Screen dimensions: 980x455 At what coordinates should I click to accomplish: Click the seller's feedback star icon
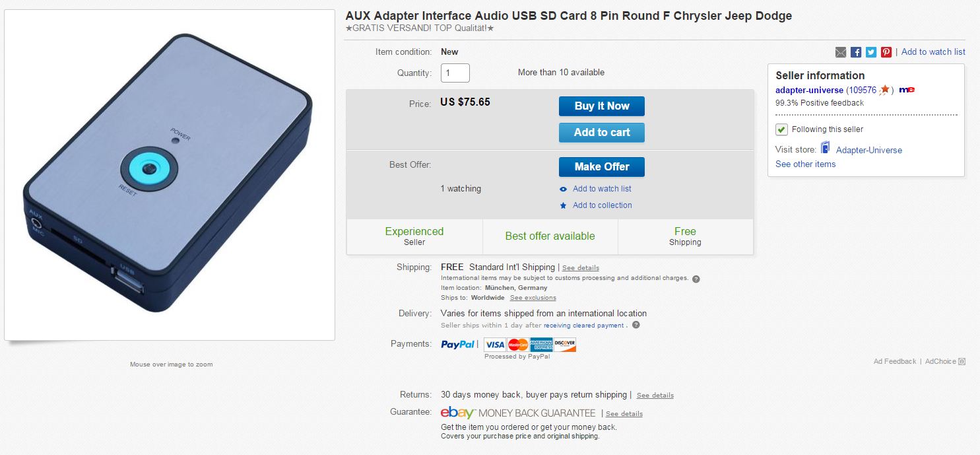coord(885,90)
